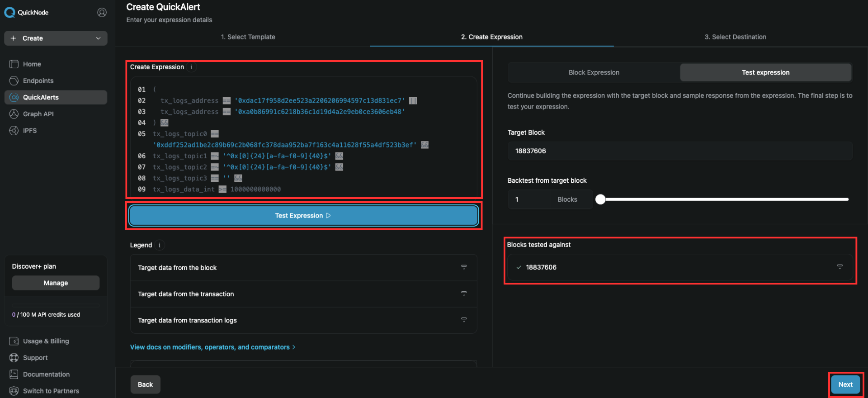Click the Backtest from target block slider handle
This screenshot has height=398, width=868.
coord(600,199)
